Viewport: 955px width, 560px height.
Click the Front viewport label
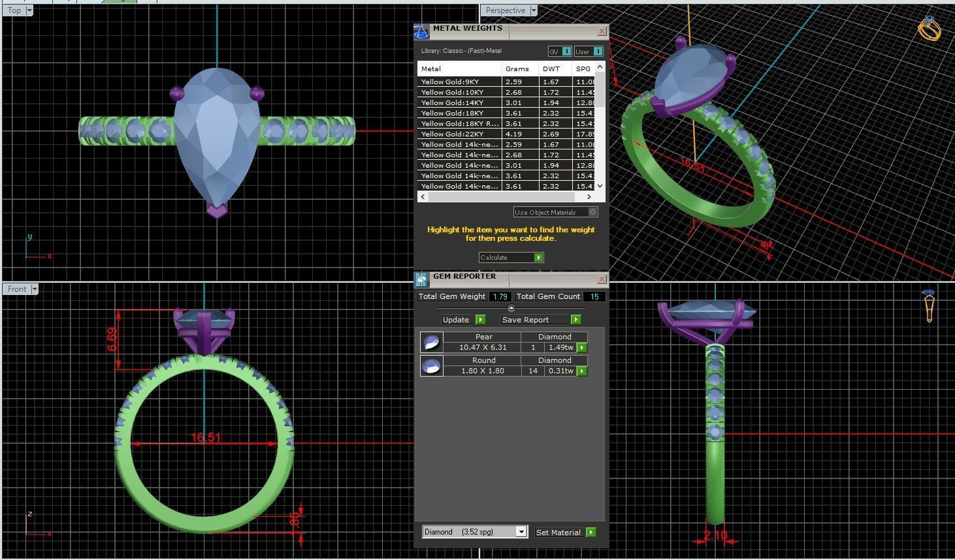pos(17,289)
